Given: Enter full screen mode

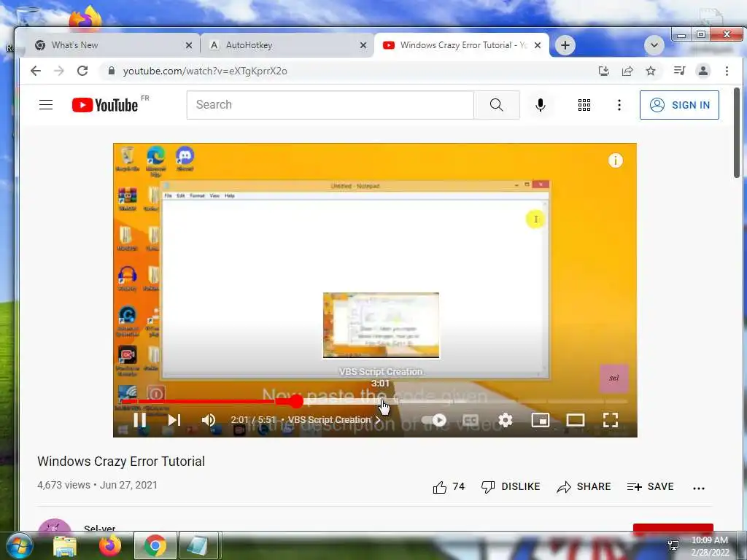Looking at the screenshot, I should click(x=611, y=420).
